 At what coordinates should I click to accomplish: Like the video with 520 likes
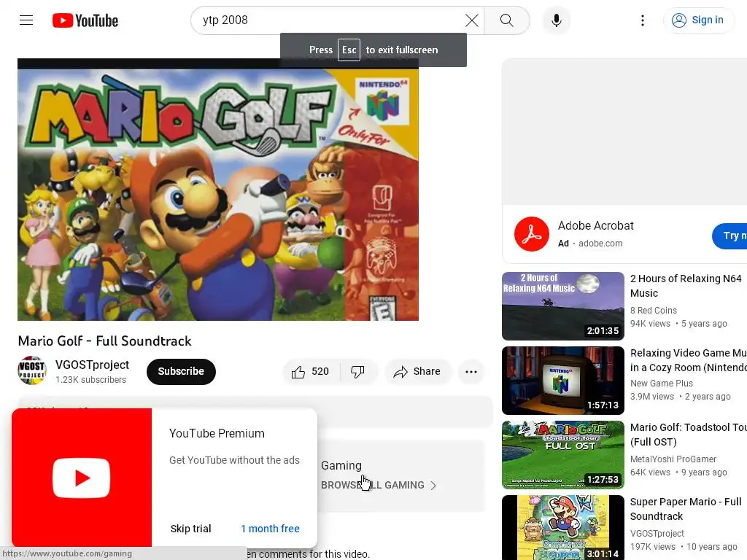tap(311, 371)
